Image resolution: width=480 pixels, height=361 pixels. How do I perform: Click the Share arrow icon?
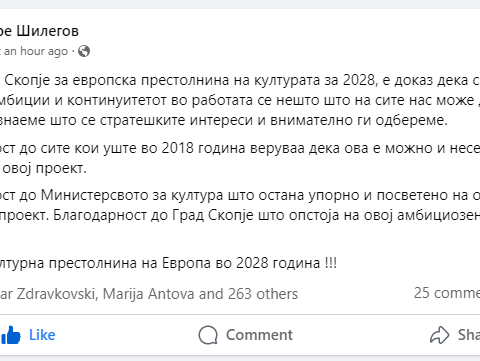pos(440,335)
